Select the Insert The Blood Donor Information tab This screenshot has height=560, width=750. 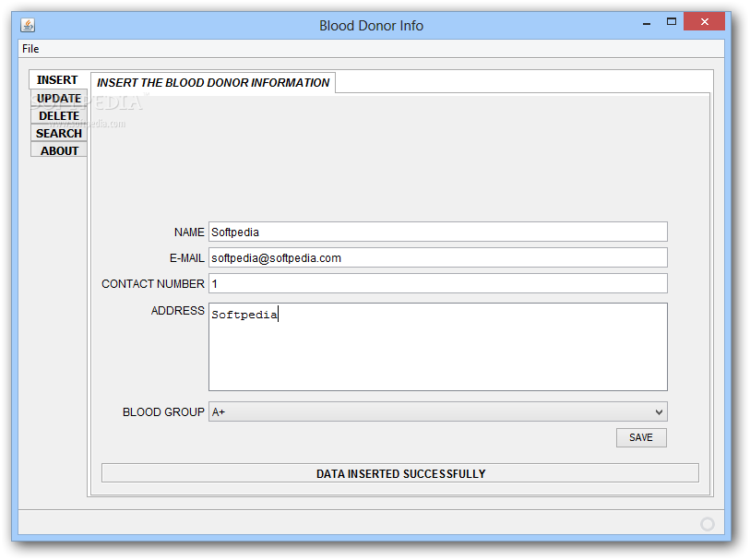213,83
